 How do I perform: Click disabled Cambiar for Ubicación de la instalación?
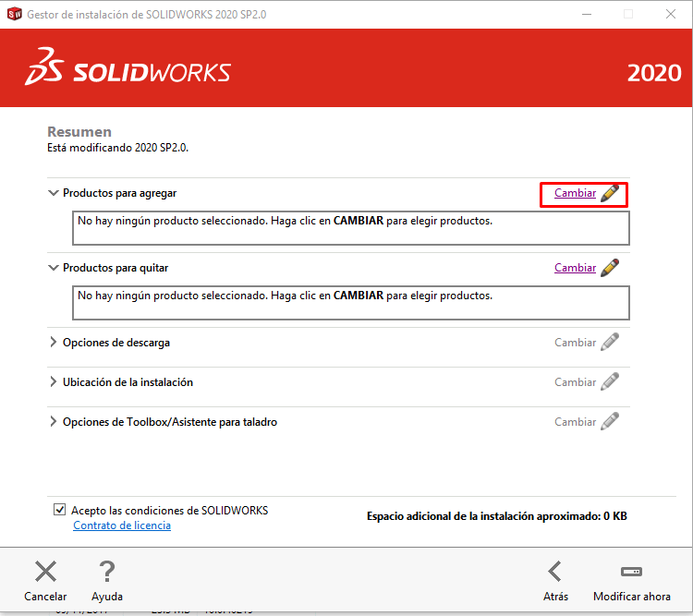575,382
